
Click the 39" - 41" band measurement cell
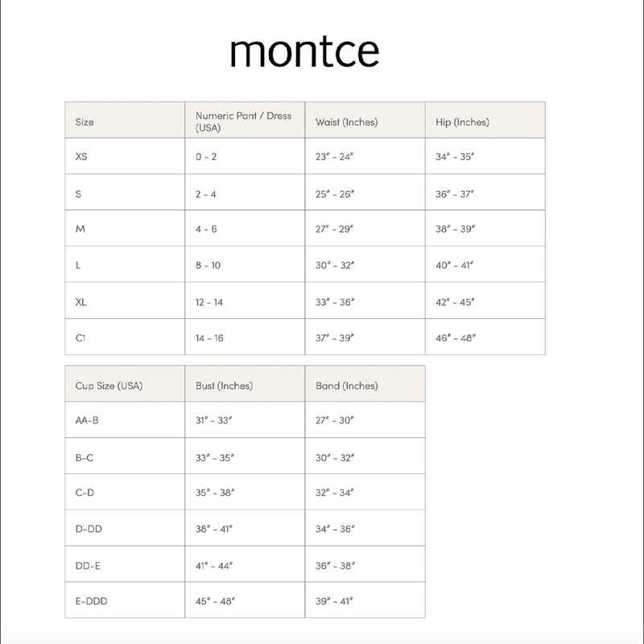pyautogui.click(x=334, y=601)
